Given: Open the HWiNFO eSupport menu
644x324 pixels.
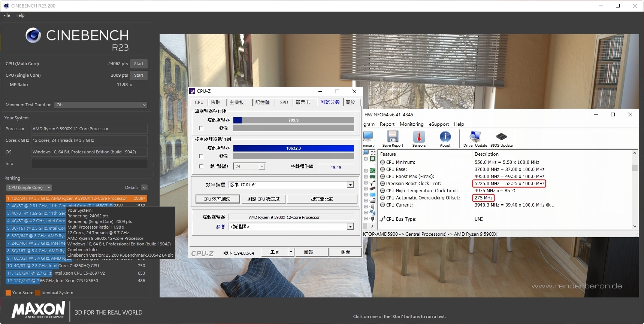Looking at the screenshot, I should 439,124.
